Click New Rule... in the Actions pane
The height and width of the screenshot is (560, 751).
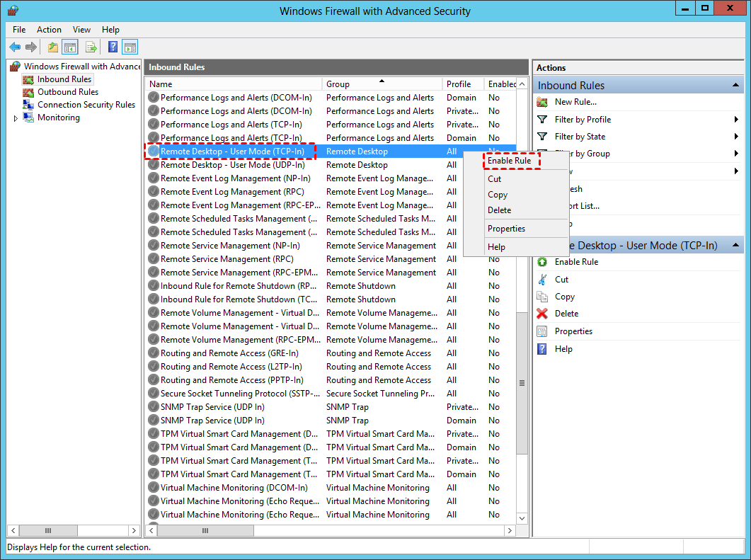pyautogui.click(x=575, y=102)
